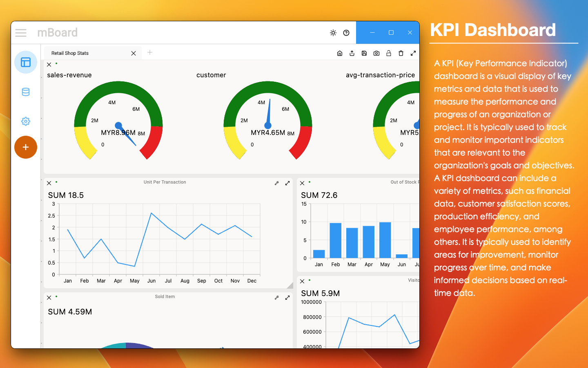Open the help question mark icon
Viewport: 588px width, 368px height.
click(346, 33)
